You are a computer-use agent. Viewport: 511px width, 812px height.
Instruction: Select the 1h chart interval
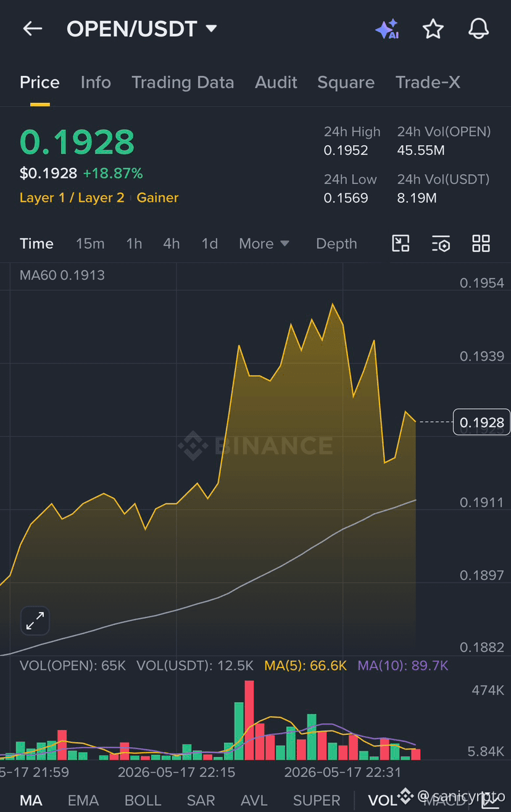(134, 244)
